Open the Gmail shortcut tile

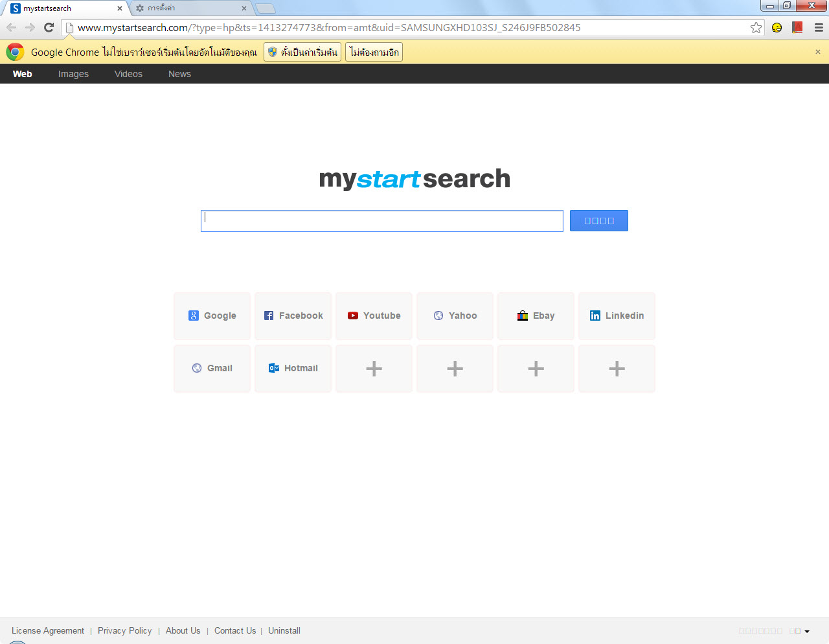pyautogui.click(x=212, y=369)
